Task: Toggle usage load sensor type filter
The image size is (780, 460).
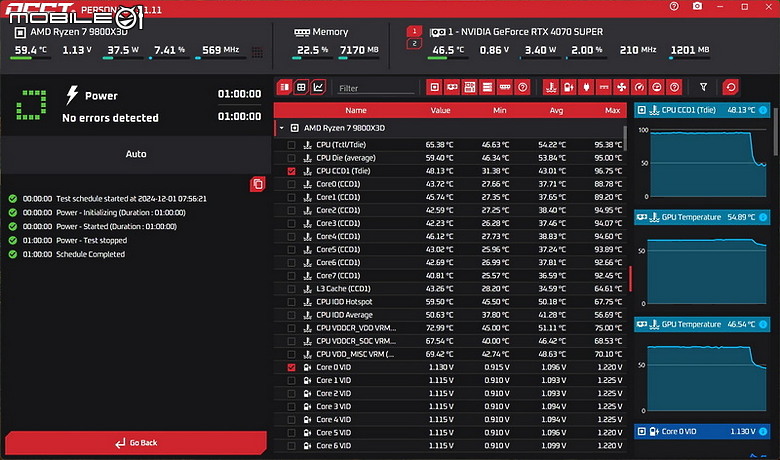Action: pos(657,88)
